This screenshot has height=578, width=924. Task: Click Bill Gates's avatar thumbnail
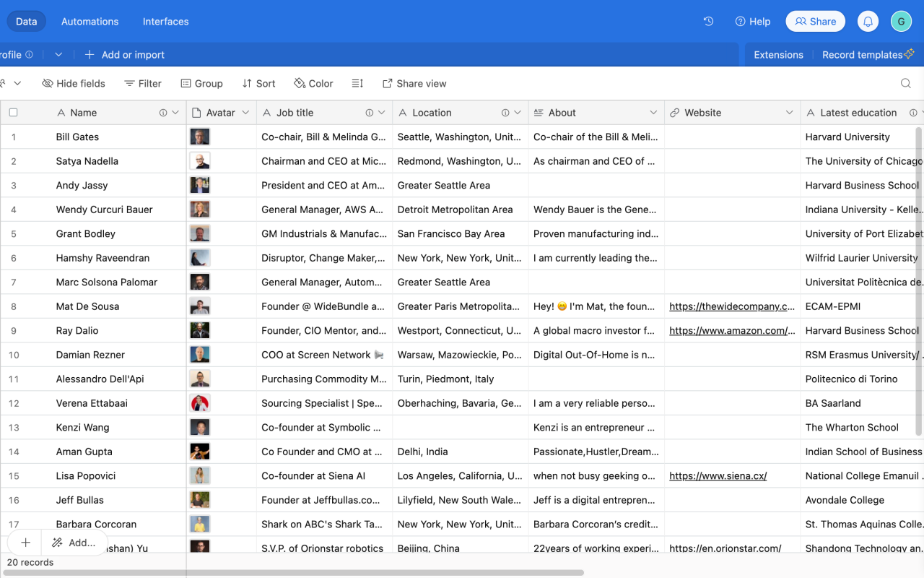[200, 136]
